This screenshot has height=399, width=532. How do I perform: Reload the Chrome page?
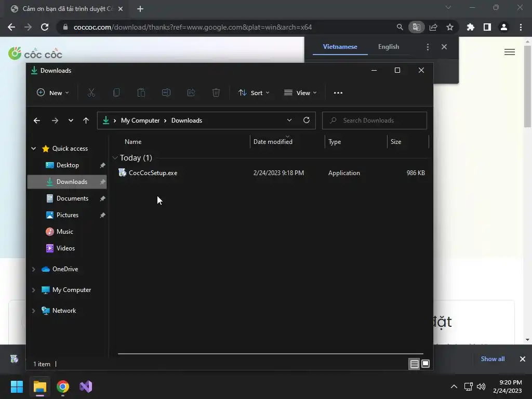[45, 27]
